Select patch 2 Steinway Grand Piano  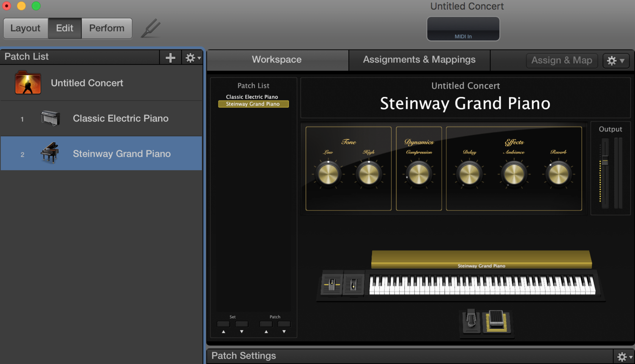[102, 153]
